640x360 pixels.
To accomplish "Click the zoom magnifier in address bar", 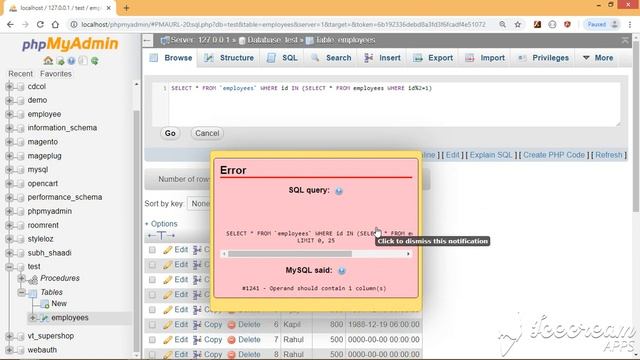I will (502, 24).
